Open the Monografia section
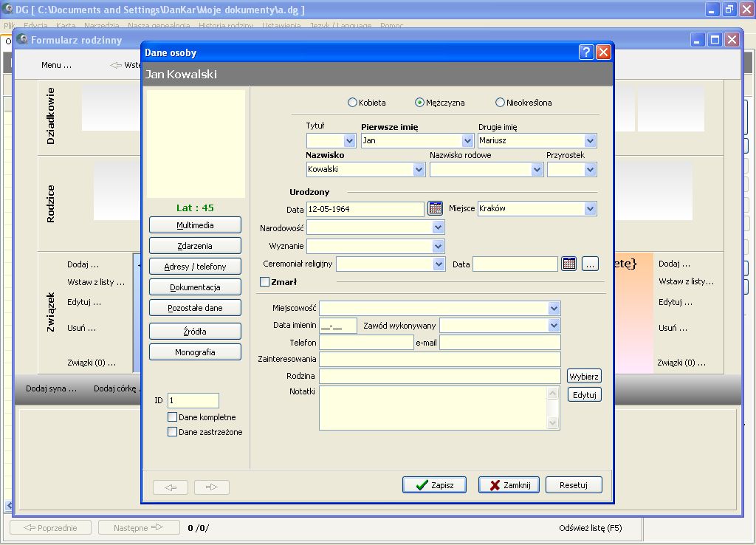Screen dimensions: 756x545 tap(195, 352)
